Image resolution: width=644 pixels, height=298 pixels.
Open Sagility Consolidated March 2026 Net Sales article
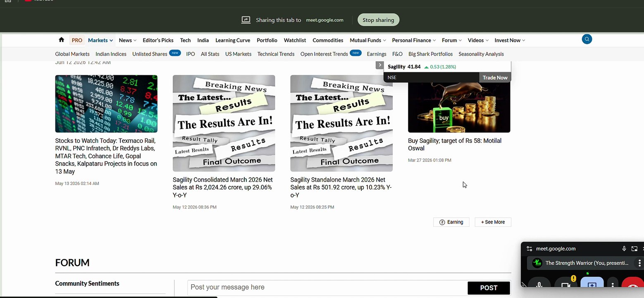[223, 187]
